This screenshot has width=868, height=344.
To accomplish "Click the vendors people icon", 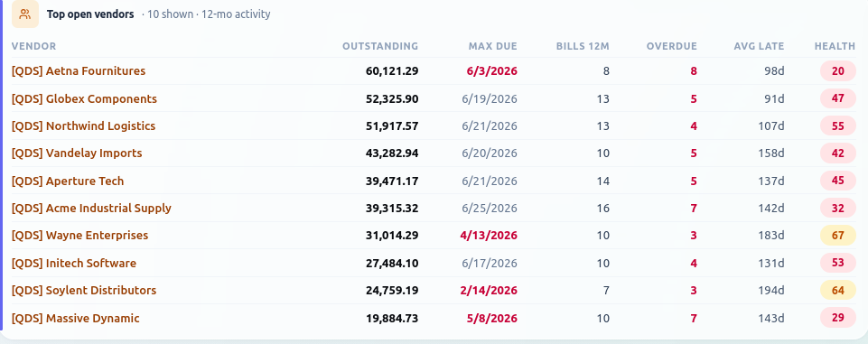I will (x=25, y=14).
